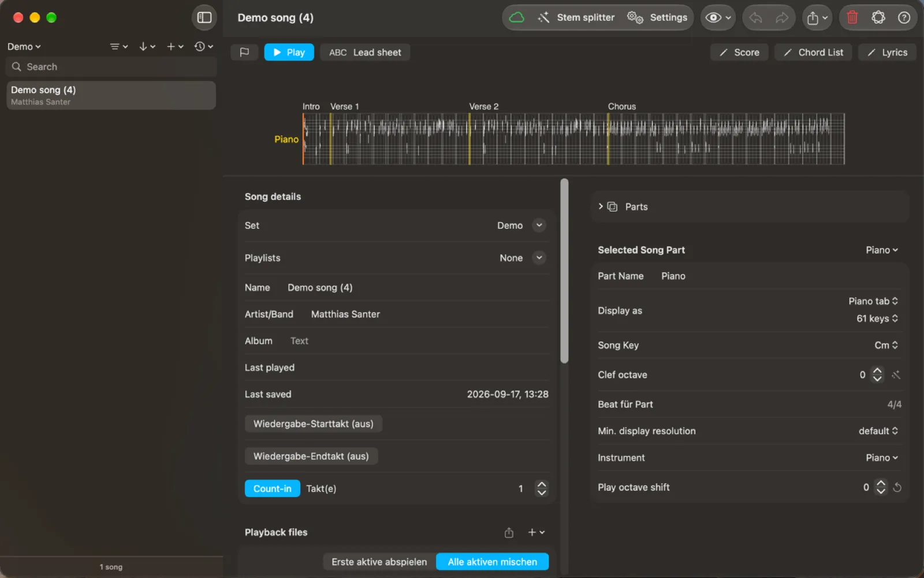Open the Chord List editor

(x=813, y=52)
